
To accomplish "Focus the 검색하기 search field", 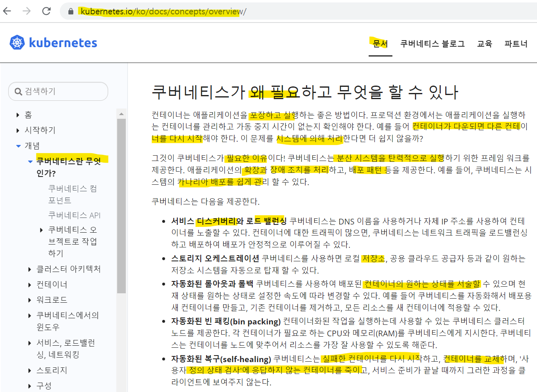I will tap(58, 91).
